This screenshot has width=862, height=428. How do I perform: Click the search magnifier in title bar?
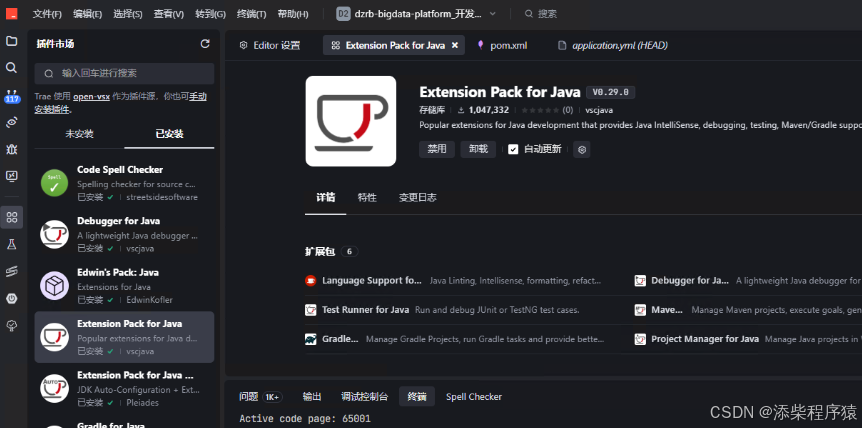click(529, 14)
